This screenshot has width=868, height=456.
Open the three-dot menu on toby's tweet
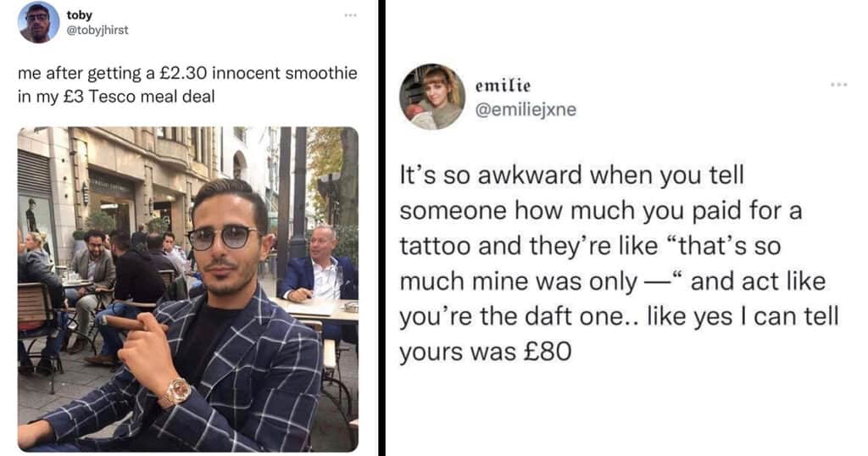coord(350,15)
